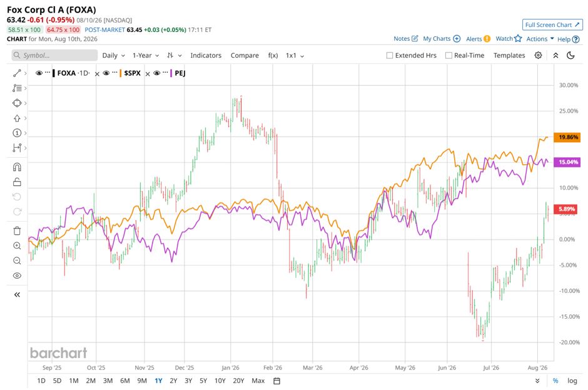The height and width of the screenshot is (390, 588).
Task: Expand bottom range bar chevron
Action: click(537, 381)
